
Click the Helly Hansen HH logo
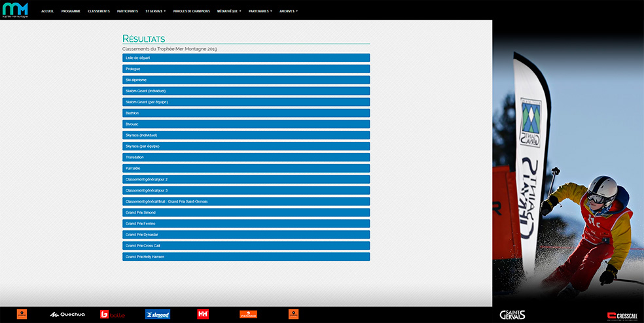[x=203, y=314]
